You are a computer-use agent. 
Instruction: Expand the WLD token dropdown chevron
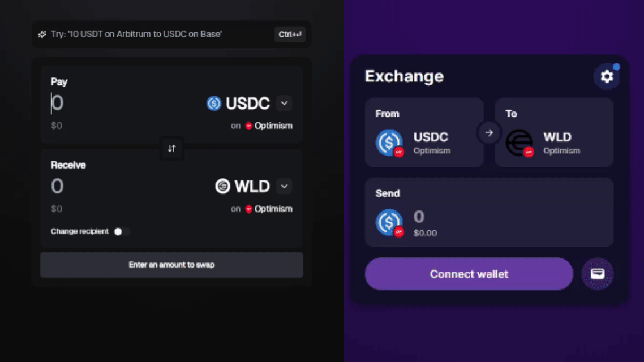[x=284, y=186]
